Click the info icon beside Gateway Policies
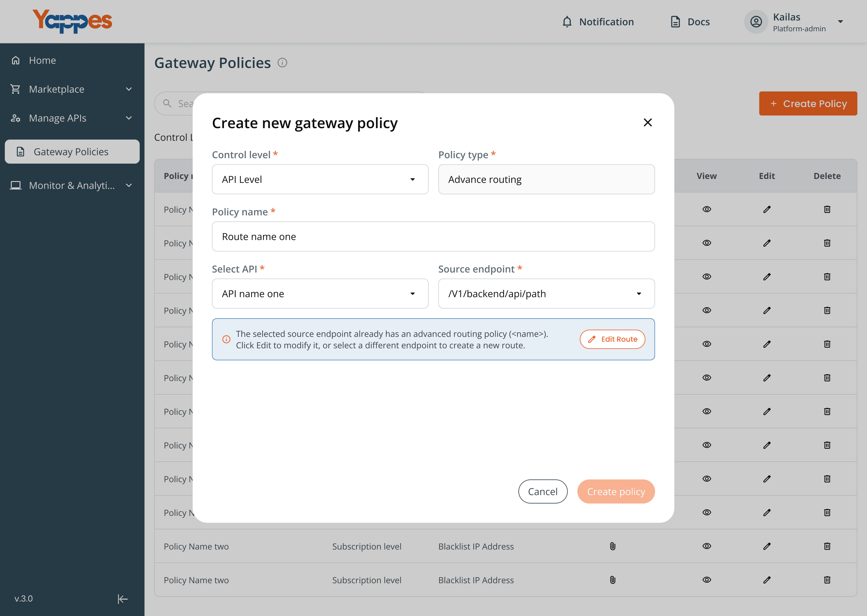Viewport: 867px width, 616px height. point(282,63)
